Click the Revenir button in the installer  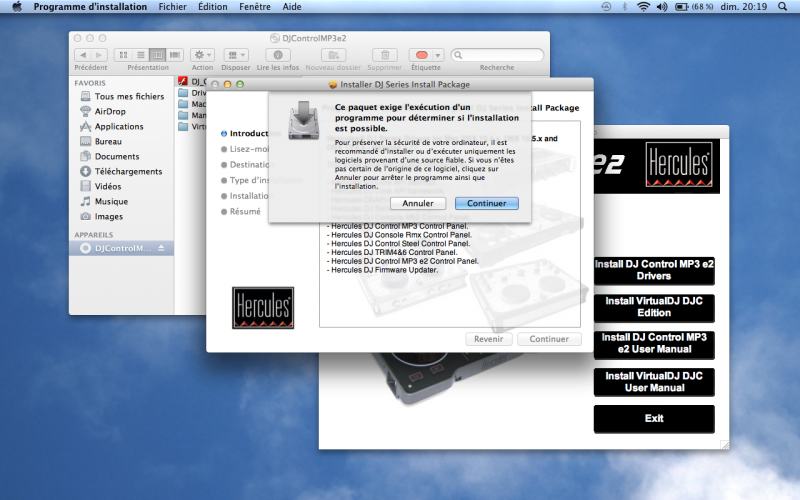[488, 339]
